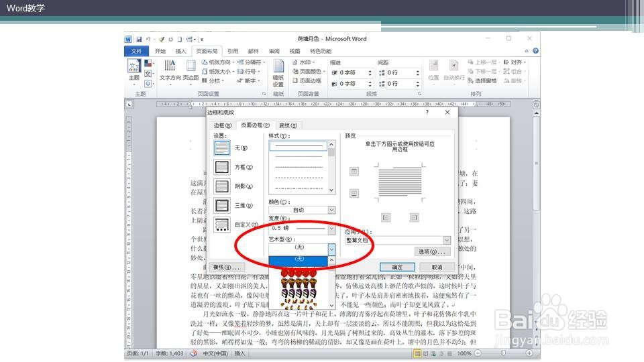Click the right indent value field

pos(352,84)
